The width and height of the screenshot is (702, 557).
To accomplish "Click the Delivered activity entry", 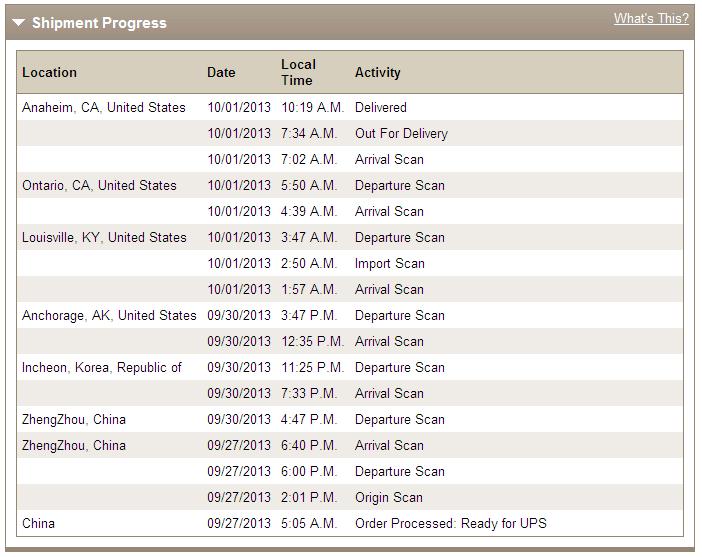I will click(x=381, y=107).
